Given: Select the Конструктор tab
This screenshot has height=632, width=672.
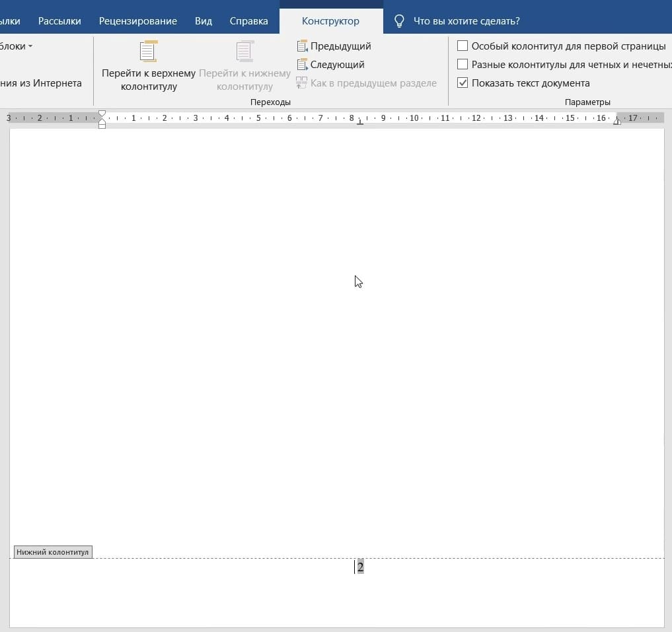Looking at the screenshot, I should [330, 21].
